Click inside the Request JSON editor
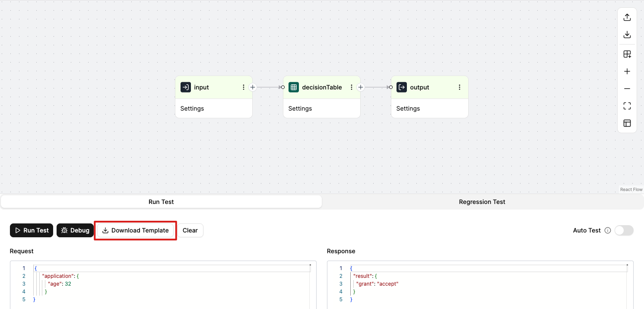 pyautogui.click(x=163, y=285)
